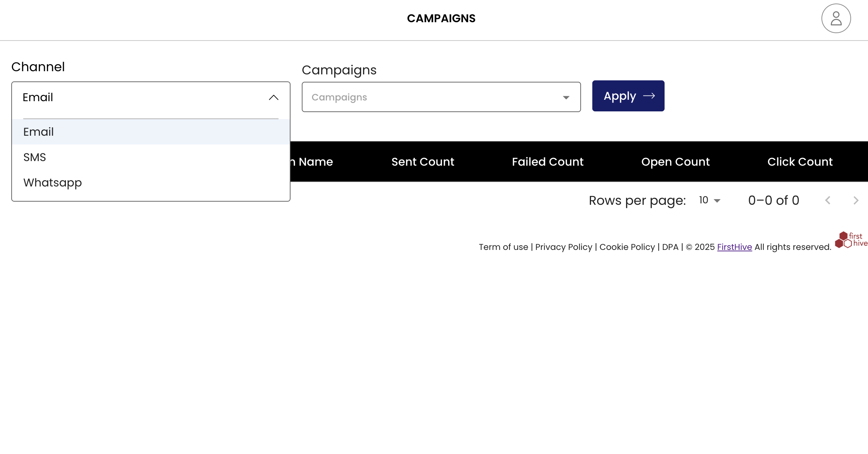Open rows per page selector
This screenshot has width=868, height=454.
(709, 200)
